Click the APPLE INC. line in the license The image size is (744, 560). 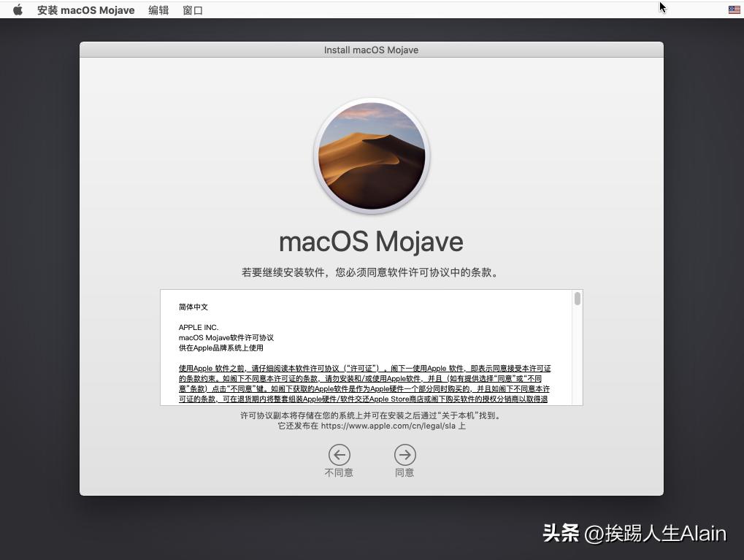pos(198,327)
